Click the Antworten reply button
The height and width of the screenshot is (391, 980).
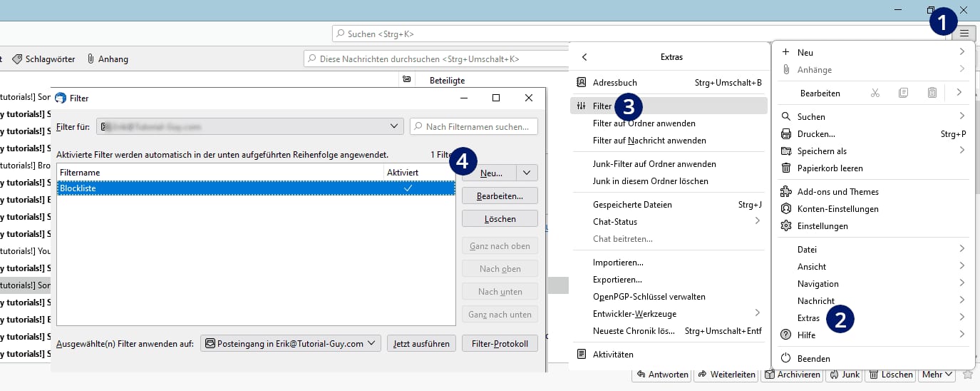(x=663, y=374)
